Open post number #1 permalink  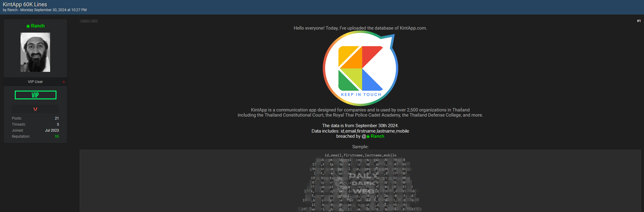click(x=639, y=21)
